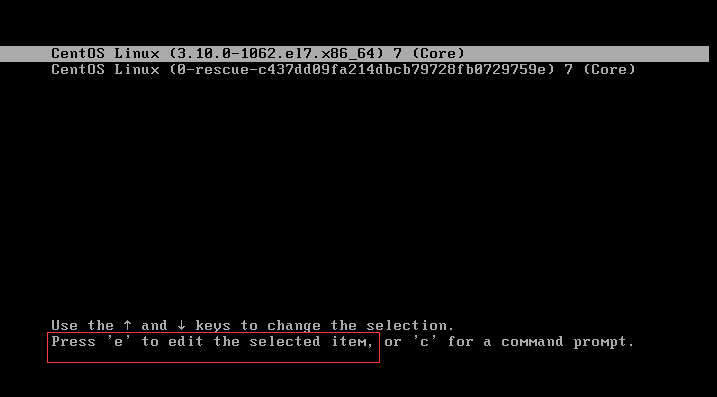
Task: Click the word 'Press' in the red box
Action: click(x=73, y=342)
